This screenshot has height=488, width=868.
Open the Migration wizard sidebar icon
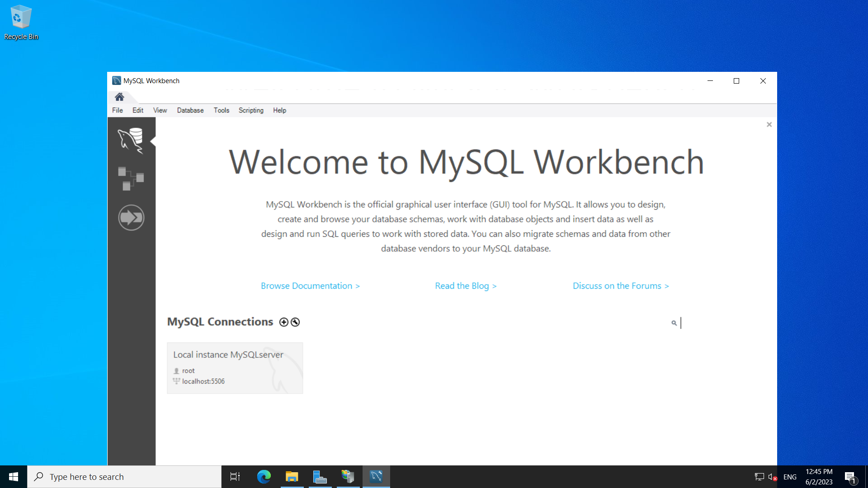point(131,218)
